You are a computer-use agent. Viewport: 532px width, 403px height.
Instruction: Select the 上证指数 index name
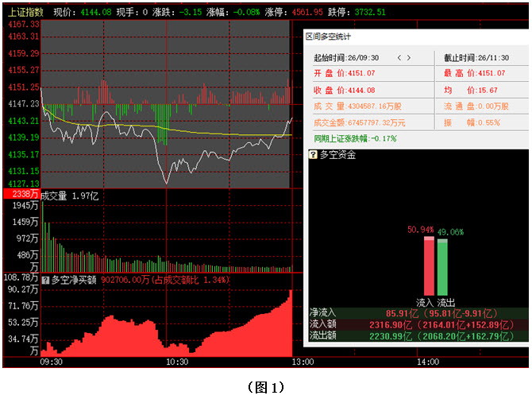(x=24, y=13)
